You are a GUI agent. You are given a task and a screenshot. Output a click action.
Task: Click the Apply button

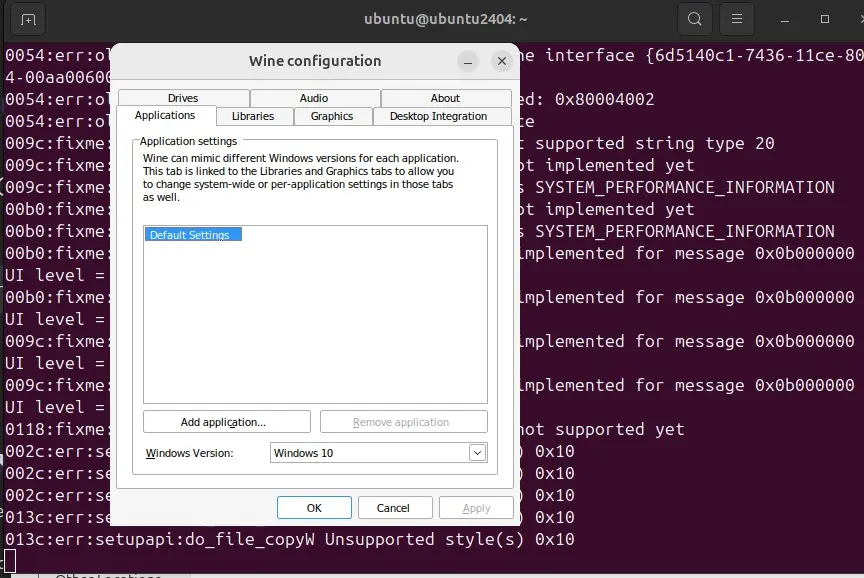coord(476,508)
